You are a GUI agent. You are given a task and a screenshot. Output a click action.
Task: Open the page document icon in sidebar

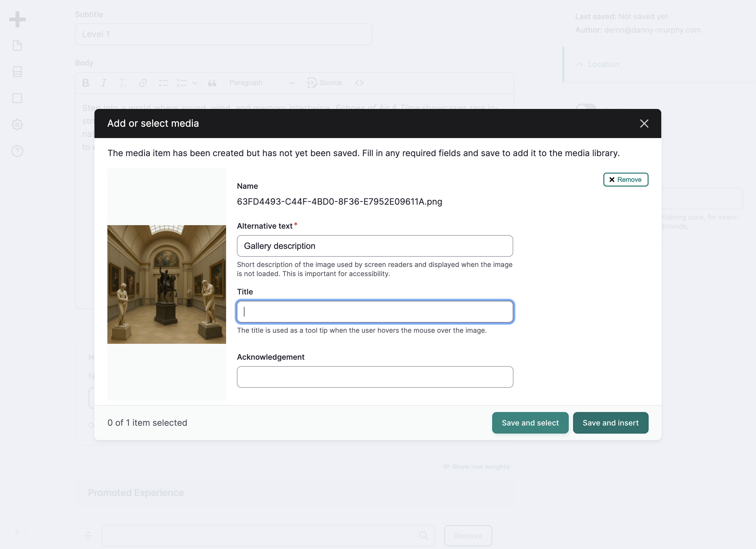[x=17, y=45]
